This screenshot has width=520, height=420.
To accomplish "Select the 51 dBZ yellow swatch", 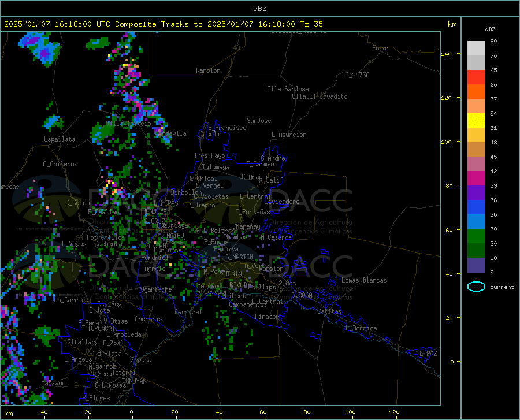I will click(476, 120).
